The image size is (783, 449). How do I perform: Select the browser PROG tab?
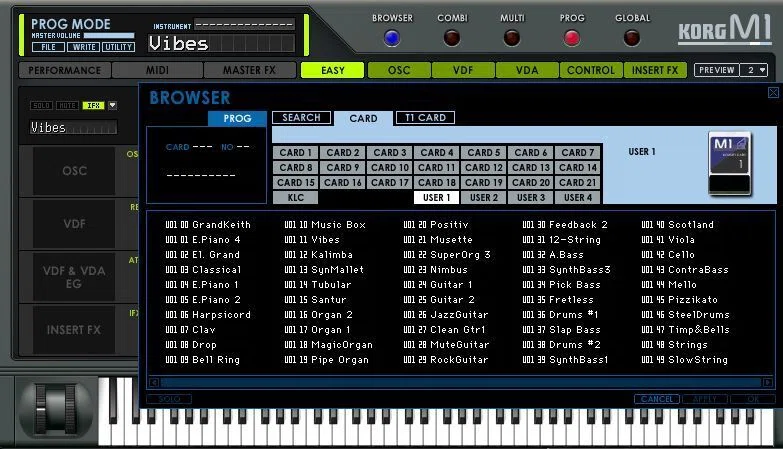[x=237, y=118]
